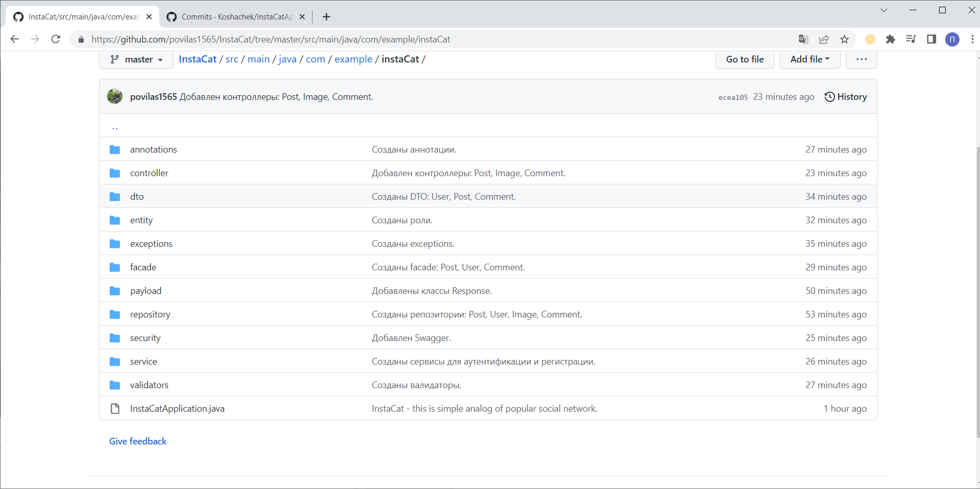The height and width of the screenshot is (489, 980).
Task: Open commit hash ecea105
Action: click(733, 97)
